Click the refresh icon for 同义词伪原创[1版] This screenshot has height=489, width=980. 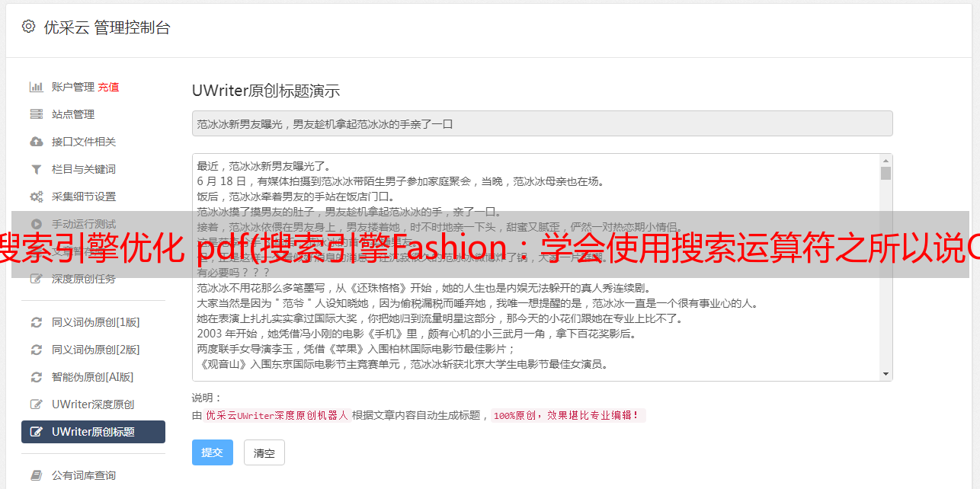coord(36,322)
